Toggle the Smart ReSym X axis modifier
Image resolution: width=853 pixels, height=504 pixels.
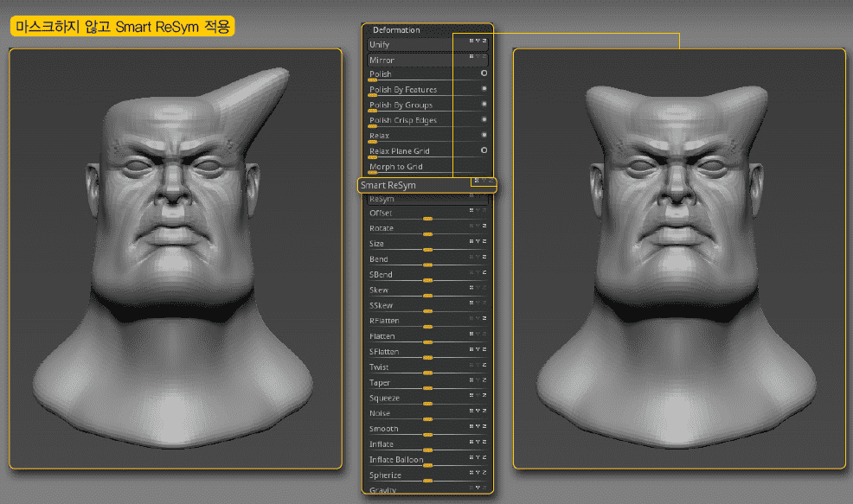[477, 181]
